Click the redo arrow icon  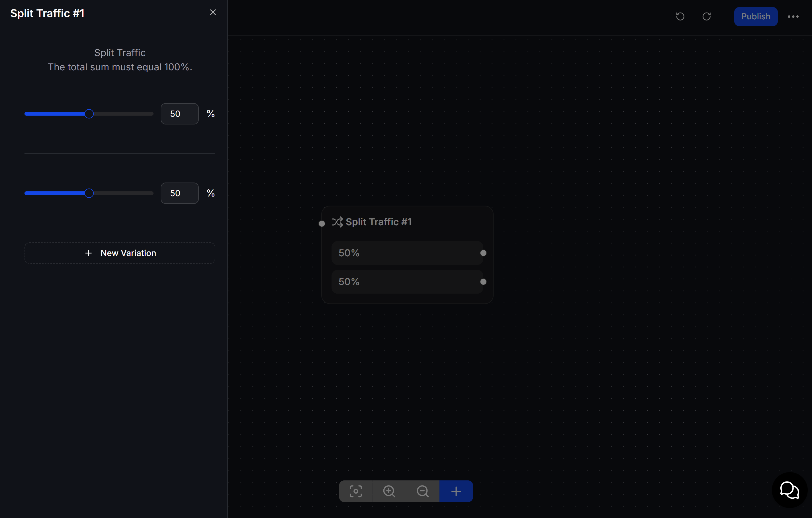tap(706, 17)
